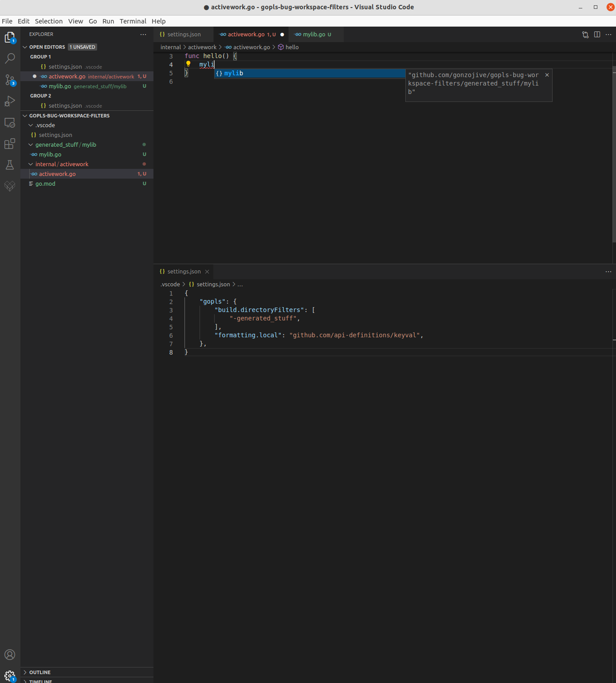The height and width of the screenshot is (683, 616).
Task: Select settings.json under Group 1 open editors
Action: pyautogui.click(x=87, y=66)
